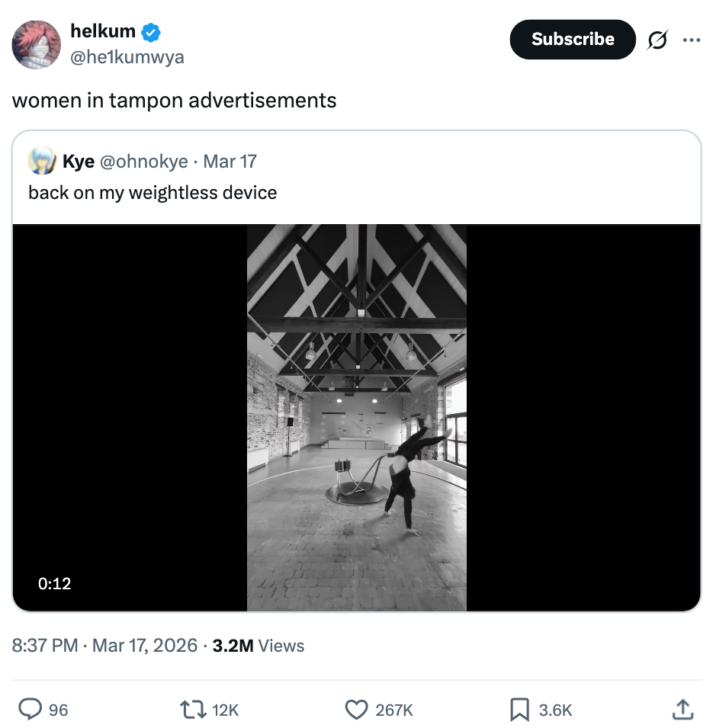Click the helkum display name
Screen dimensions: 713x728
click(103, 31)
